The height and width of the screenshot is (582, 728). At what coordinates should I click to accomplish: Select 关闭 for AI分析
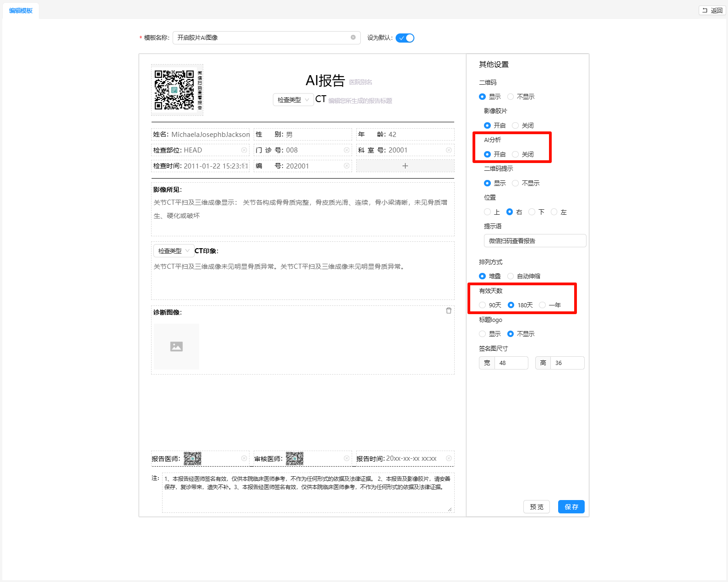[516, 154]
